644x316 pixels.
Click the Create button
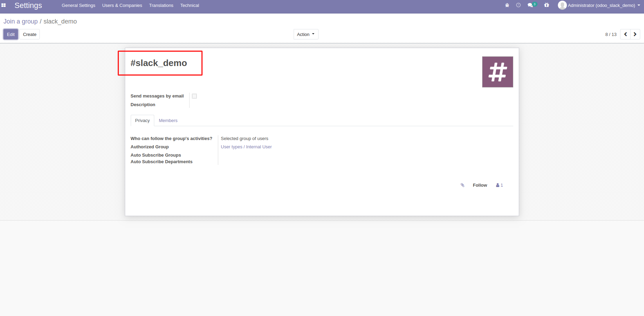[x=30, y=34]
